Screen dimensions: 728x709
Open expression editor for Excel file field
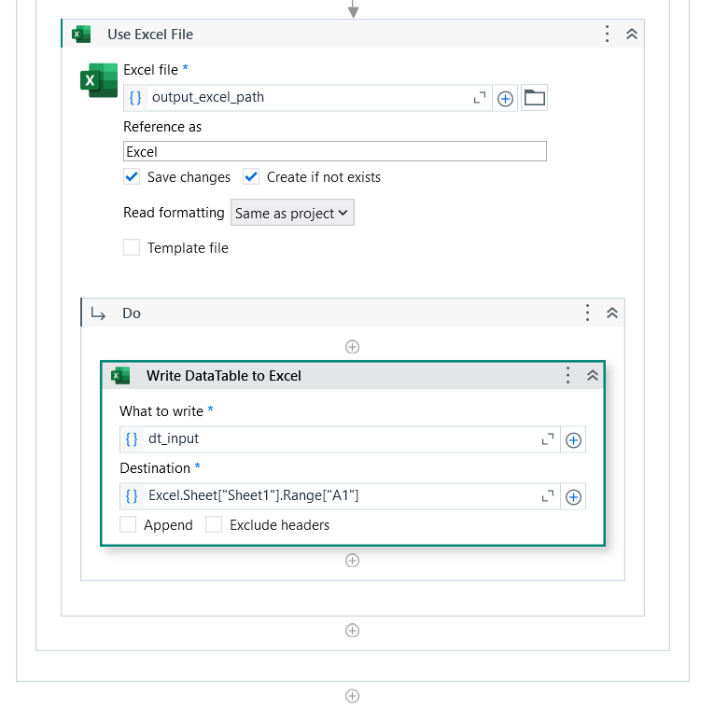pos(479,98)
